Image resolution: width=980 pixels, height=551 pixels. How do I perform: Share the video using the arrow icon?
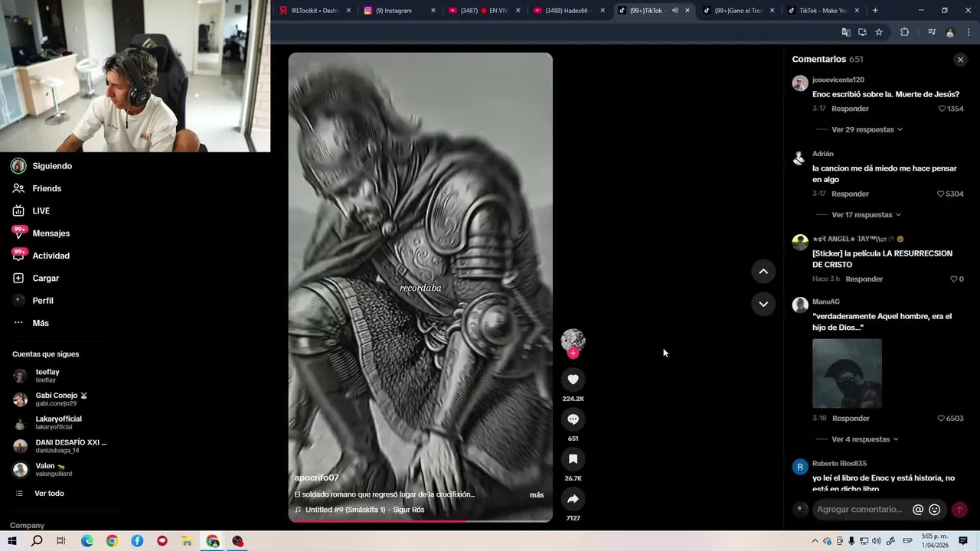tap(573, 499)
